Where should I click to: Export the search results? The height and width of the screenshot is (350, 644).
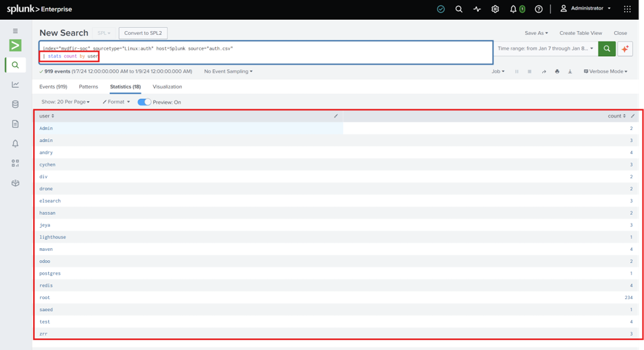click(570, 71)
